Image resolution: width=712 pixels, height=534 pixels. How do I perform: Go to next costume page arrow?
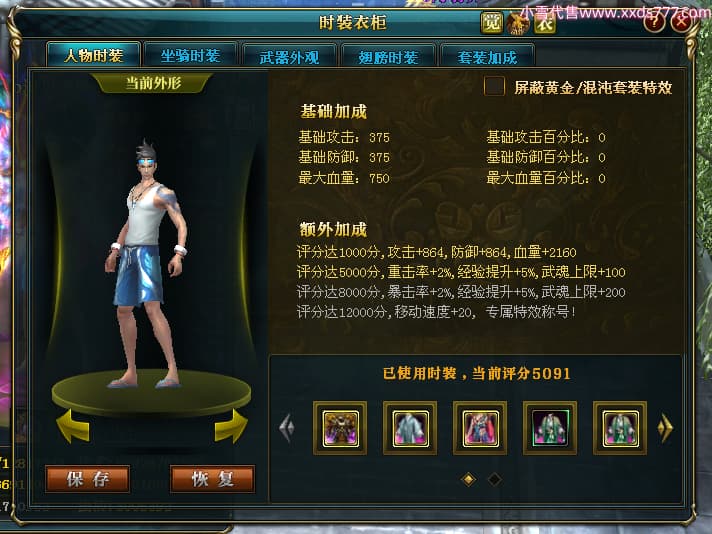pos(665,428)
